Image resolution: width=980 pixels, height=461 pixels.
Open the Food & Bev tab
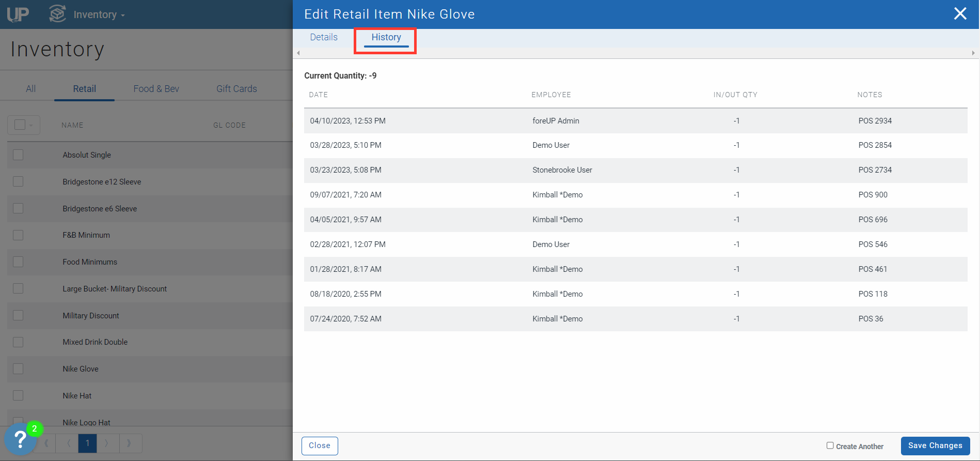(x=156, y=89)
